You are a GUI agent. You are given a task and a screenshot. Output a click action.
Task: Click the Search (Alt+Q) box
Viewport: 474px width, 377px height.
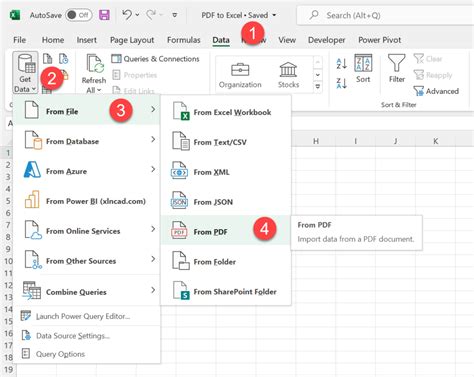coord(385,15)
